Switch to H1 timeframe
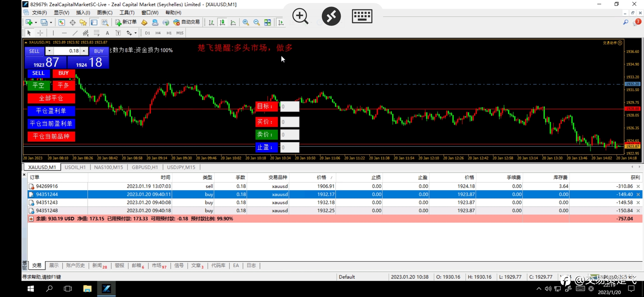This screenshot has height=297, width=644. [169, 33]
